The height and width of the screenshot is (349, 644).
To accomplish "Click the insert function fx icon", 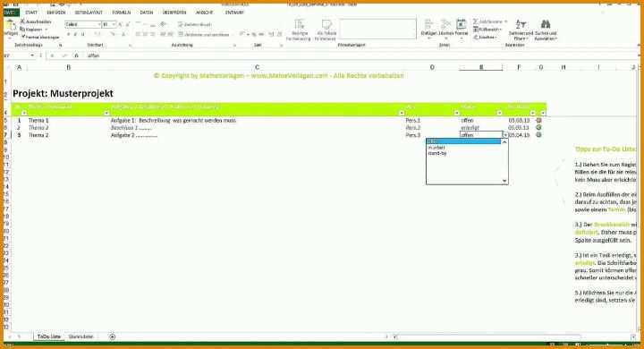I will pos(76,55).
